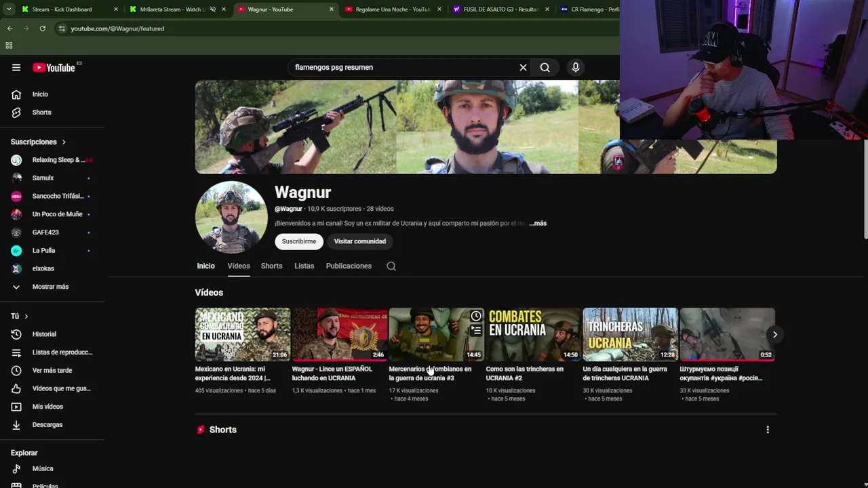Select the Vídeos channel tab
Screen dimensions: 868x488
239,266
